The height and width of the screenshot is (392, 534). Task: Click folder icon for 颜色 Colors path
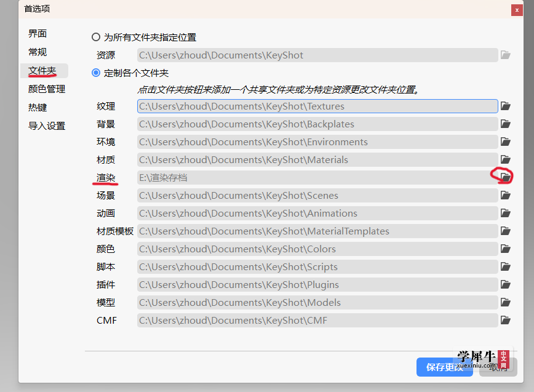point(506,249)
